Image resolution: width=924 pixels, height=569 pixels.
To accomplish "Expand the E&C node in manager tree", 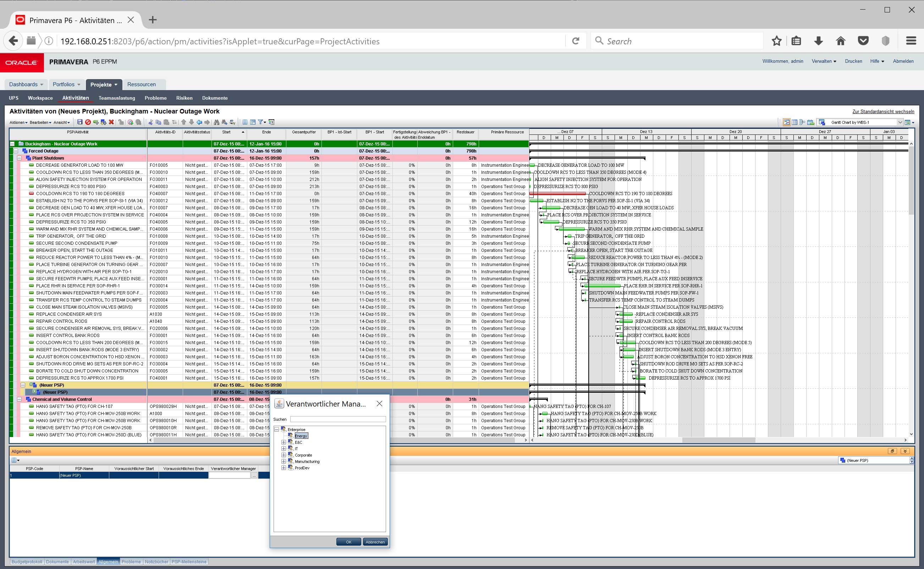I will click(x=284, y=442).
